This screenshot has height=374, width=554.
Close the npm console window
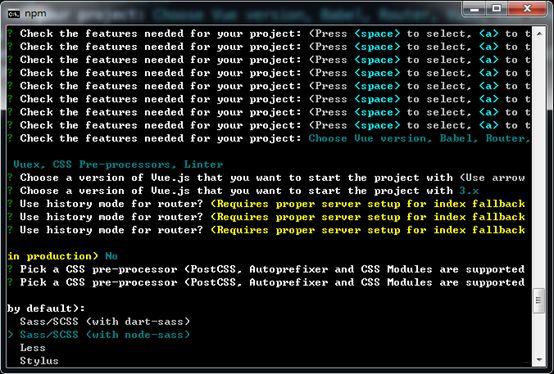528,9
